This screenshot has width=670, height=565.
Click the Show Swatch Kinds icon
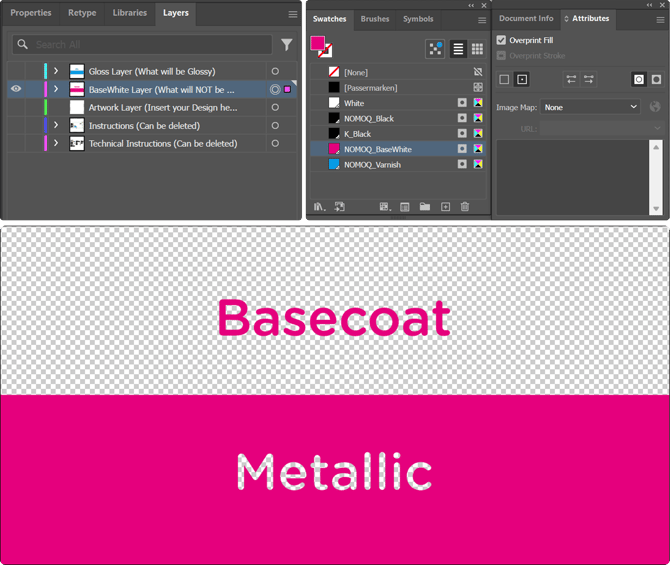[385, 207]
